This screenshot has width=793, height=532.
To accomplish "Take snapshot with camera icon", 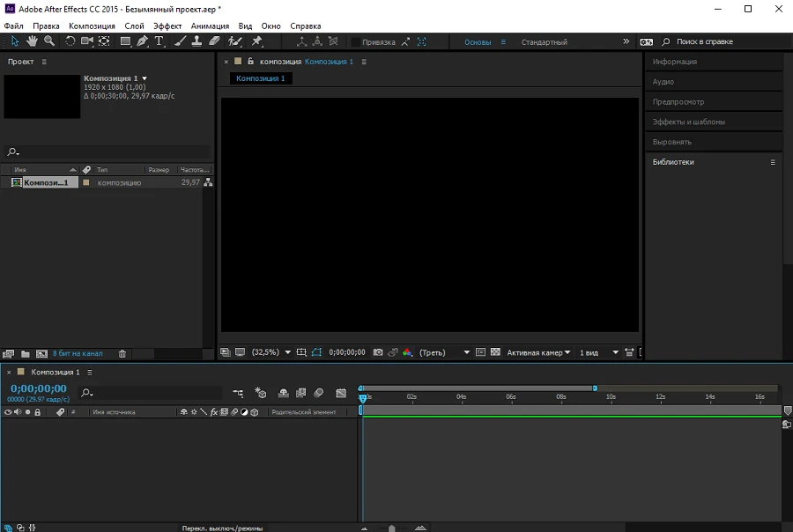I will (x=378, y=352).
